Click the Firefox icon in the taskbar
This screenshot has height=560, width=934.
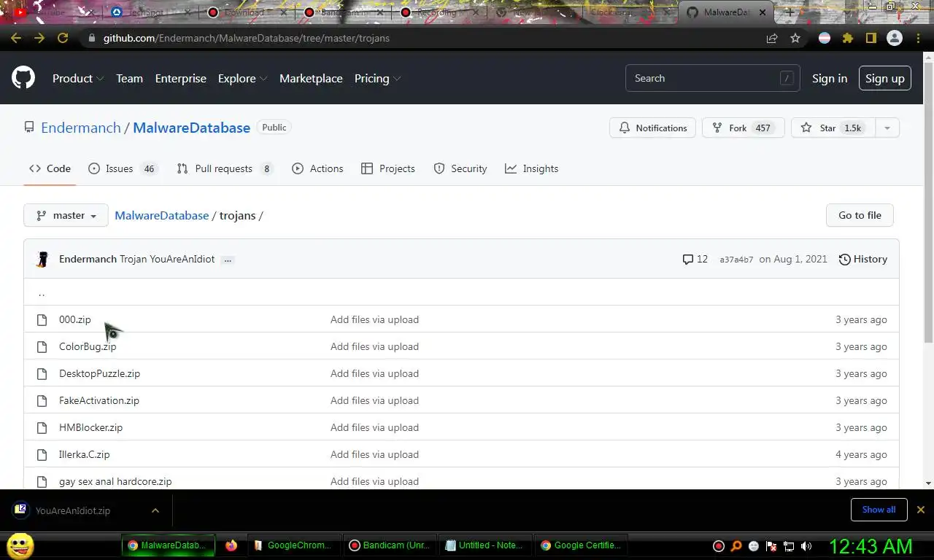231,545
